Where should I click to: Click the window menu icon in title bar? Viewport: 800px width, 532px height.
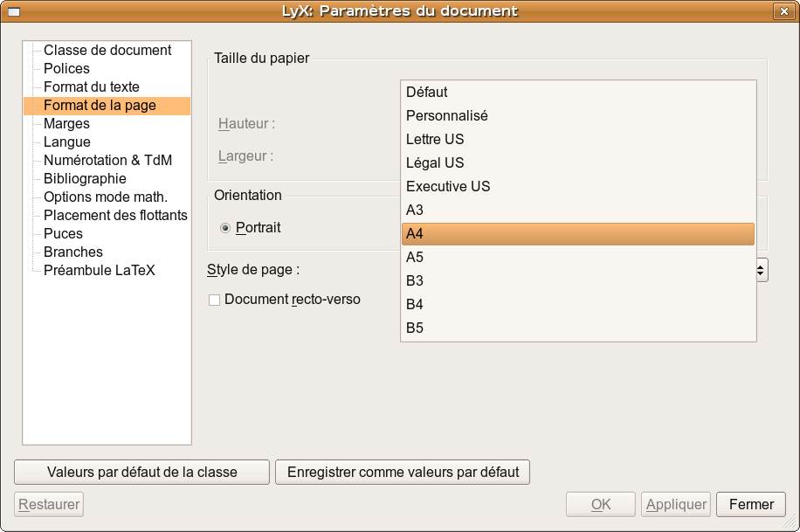pos(14,11)
